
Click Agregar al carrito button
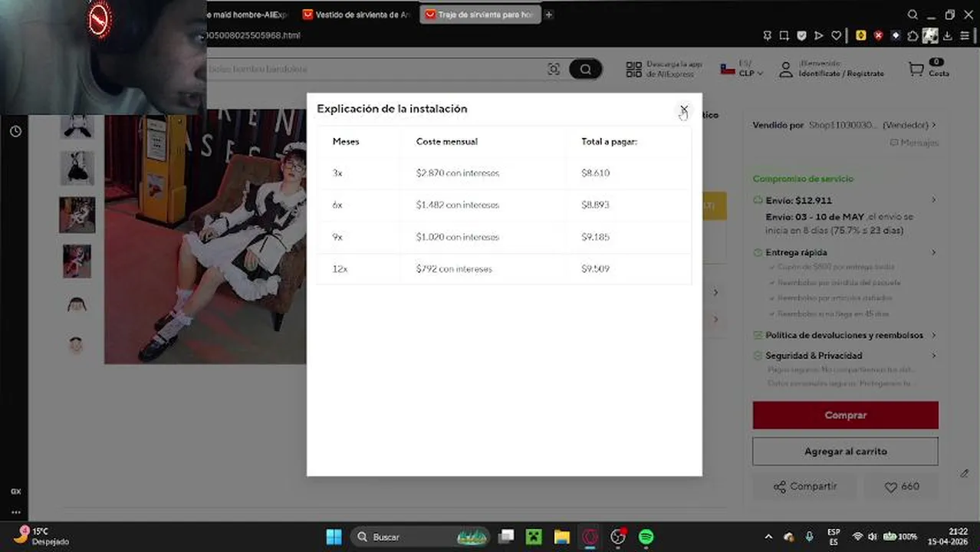tap(845, 452)
